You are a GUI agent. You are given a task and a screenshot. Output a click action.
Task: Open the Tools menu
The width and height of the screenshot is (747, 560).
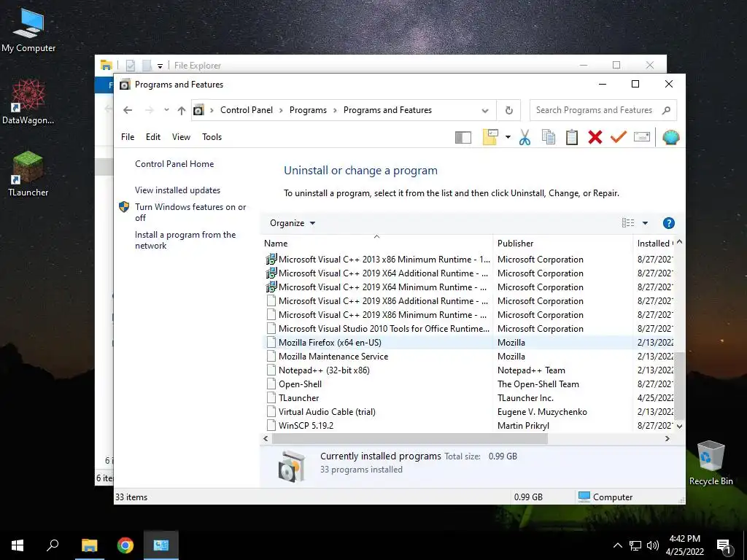(212, 137)
